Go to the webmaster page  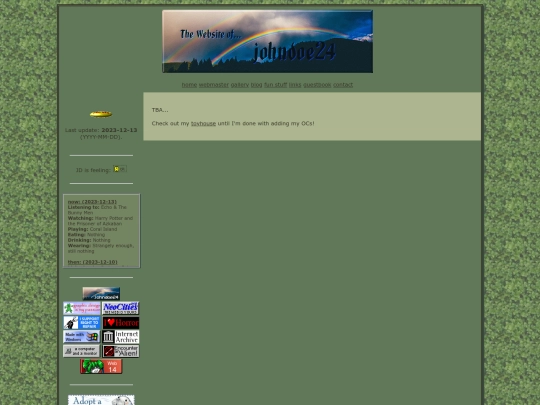pyautogui.click(x=214, y=85)
